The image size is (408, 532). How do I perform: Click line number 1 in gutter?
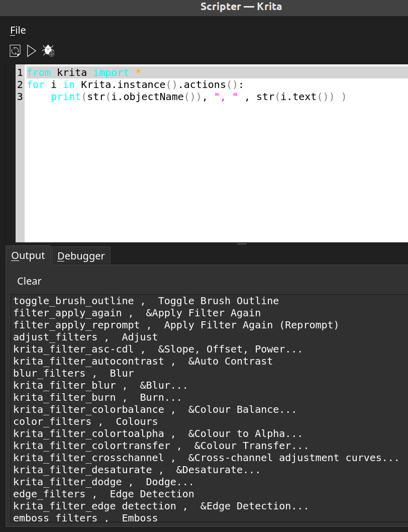tap(20, 72)
